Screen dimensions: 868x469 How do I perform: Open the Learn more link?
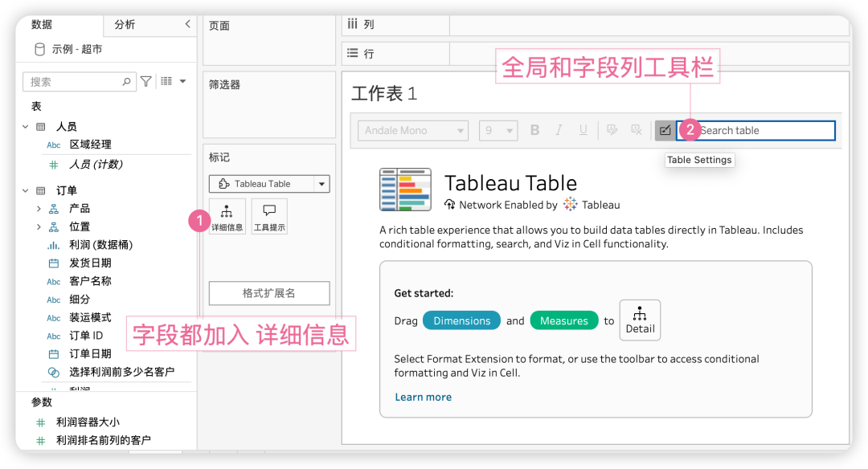pyautogui.click(x=423, y=397)
